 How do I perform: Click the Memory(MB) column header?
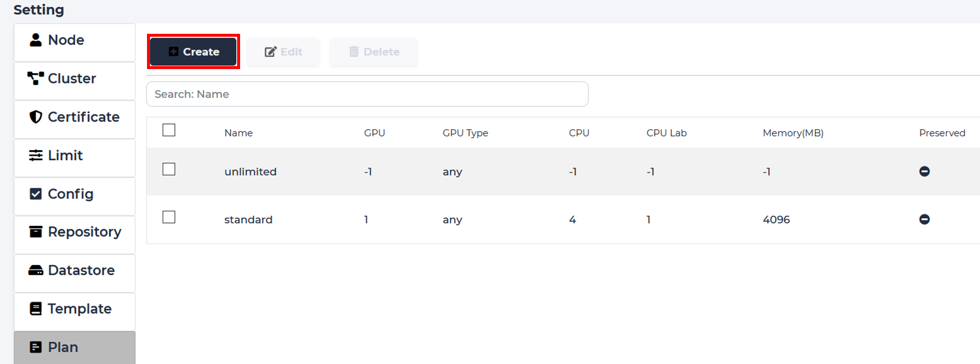point(793,133)
